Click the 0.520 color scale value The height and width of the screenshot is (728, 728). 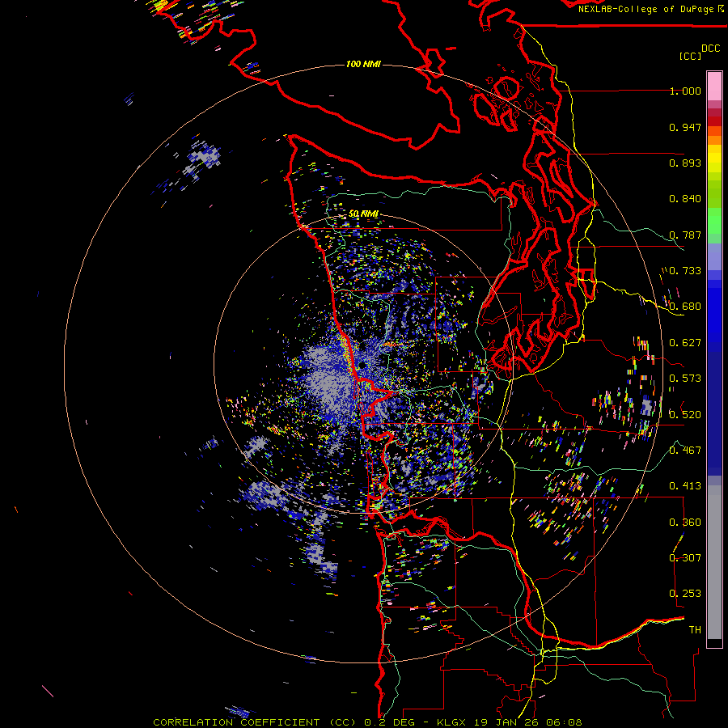click(685, 414)
